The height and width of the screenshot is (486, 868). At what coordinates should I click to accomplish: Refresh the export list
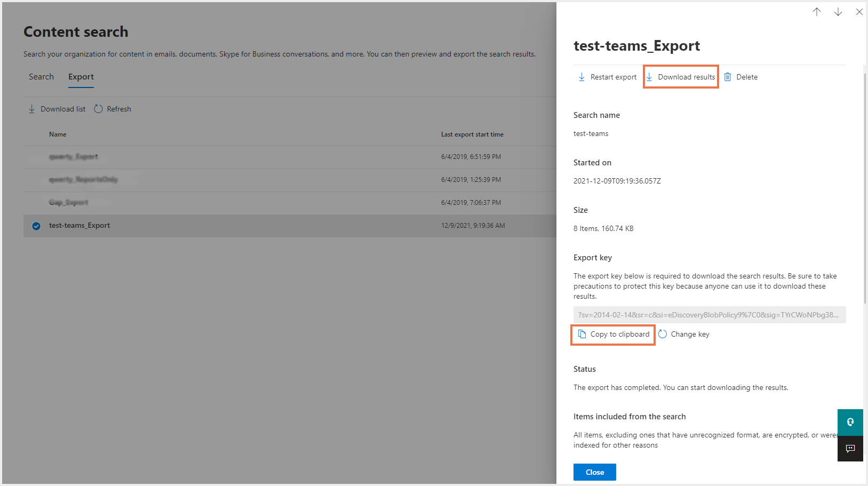point(113,109)
